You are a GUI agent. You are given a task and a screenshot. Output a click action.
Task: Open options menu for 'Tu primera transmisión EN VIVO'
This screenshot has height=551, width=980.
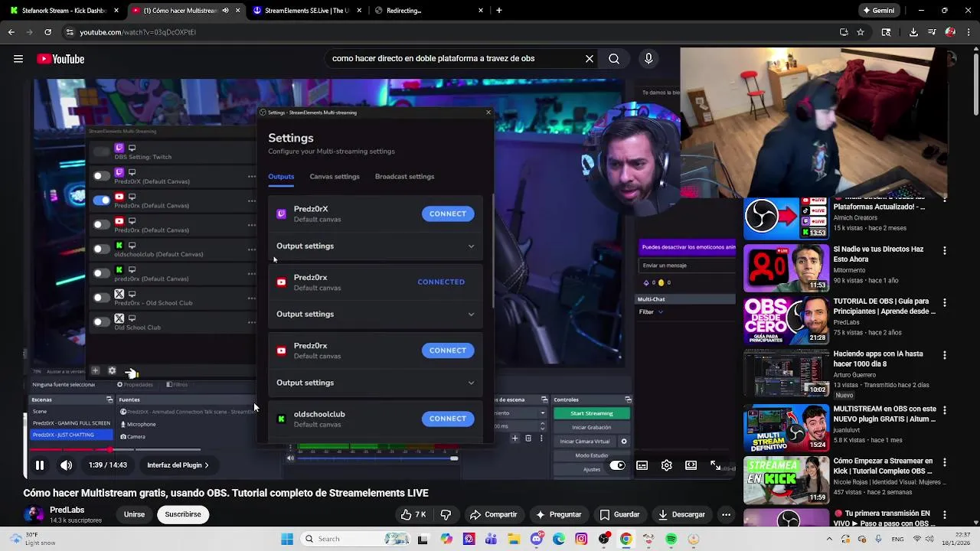tap(944, 514)
